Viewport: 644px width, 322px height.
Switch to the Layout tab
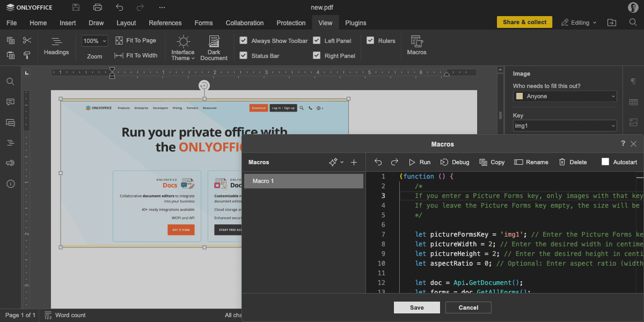(x=126, y=23)
